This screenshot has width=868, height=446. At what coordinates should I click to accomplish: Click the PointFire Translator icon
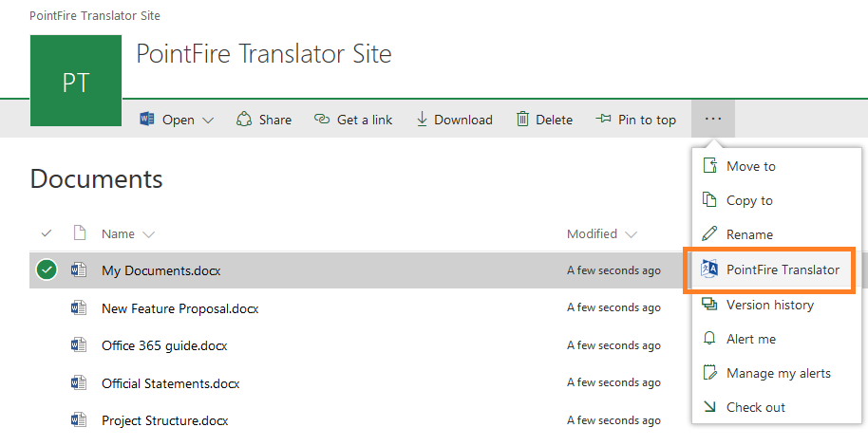pyautogui.click(x=709, y=269)
